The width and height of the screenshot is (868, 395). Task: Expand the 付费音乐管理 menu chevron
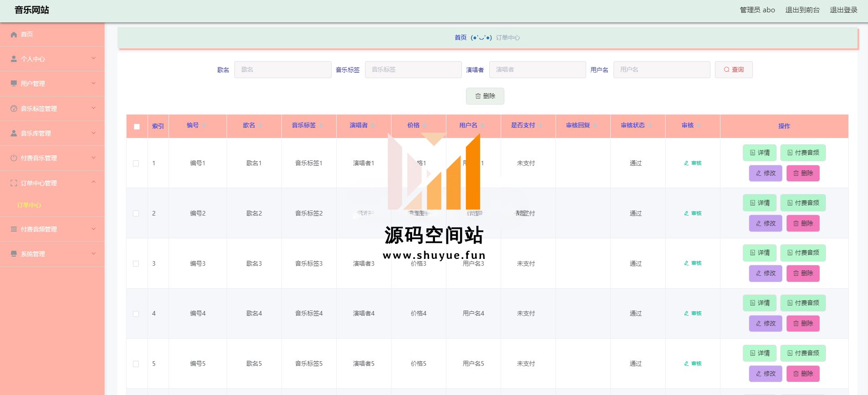point(94,158)
